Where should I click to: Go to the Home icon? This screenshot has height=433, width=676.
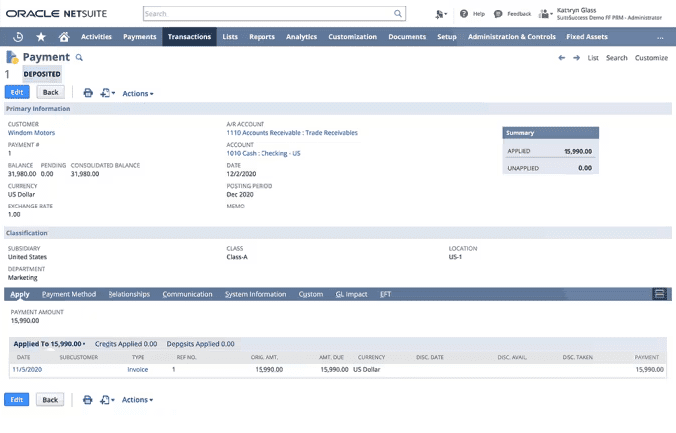tap(64, 37)
